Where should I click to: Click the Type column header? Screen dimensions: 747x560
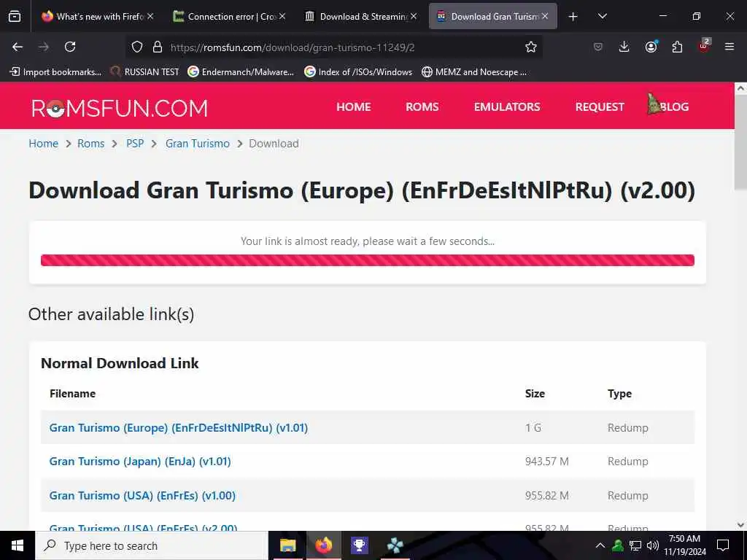pos(619,393)
